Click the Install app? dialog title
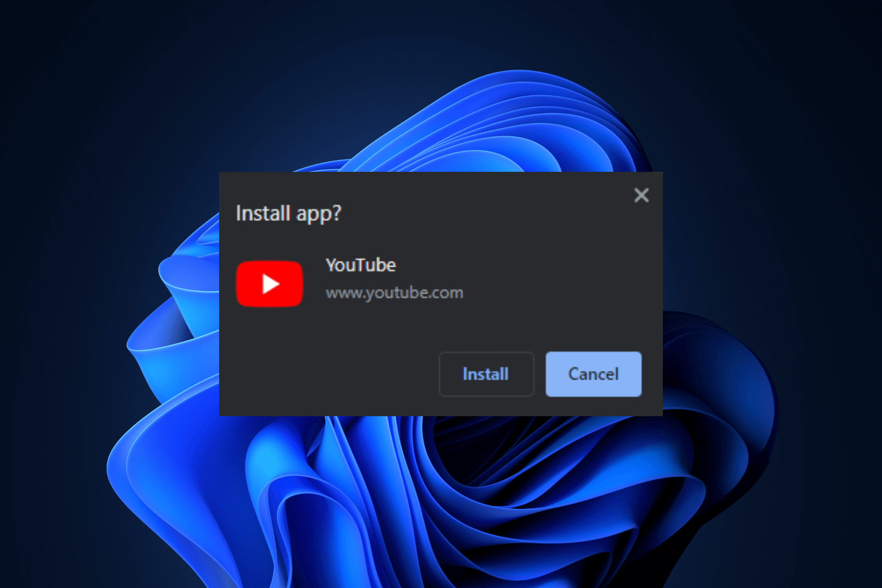 pyautogui.click(x=289, y=213)
